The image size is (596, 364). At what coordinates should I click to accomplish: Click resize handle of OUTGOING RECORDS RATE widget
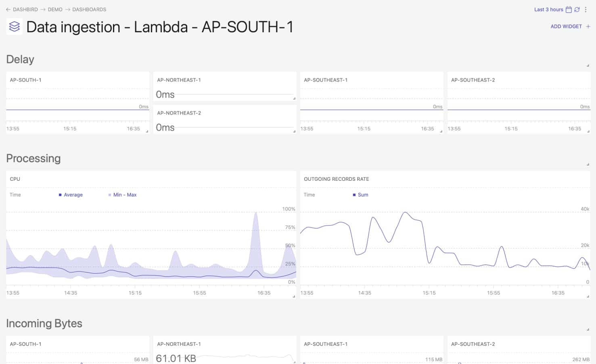coord(588,297)
